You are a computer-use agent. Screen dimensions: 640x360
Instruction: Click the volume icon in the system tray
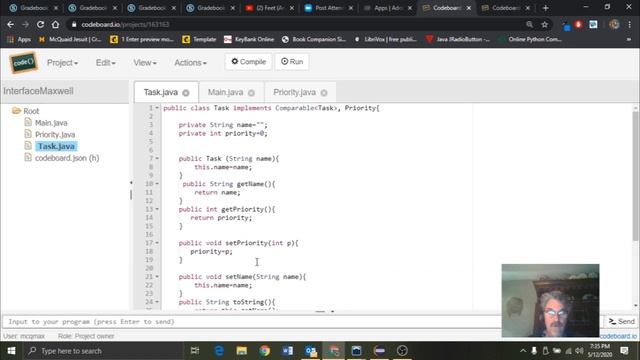tap(579, 351)
